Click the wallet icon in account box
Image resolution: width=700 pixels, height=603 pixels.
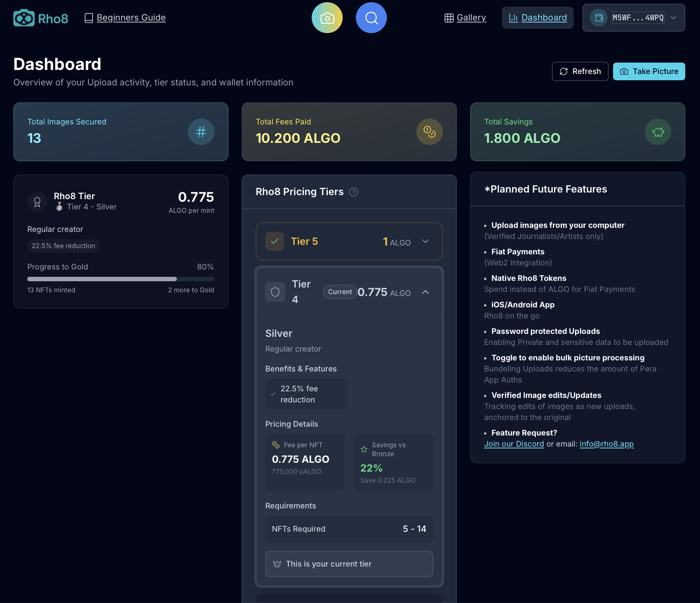tap(599, 18)
